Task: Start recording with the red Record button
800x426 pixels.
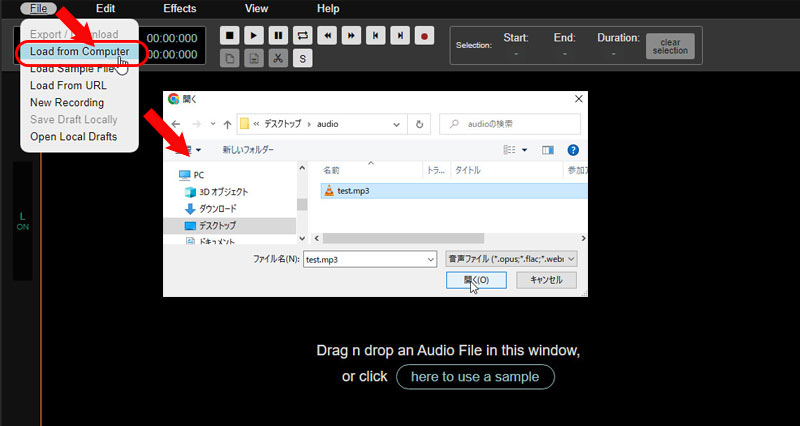Action: [x=424, y=35]
